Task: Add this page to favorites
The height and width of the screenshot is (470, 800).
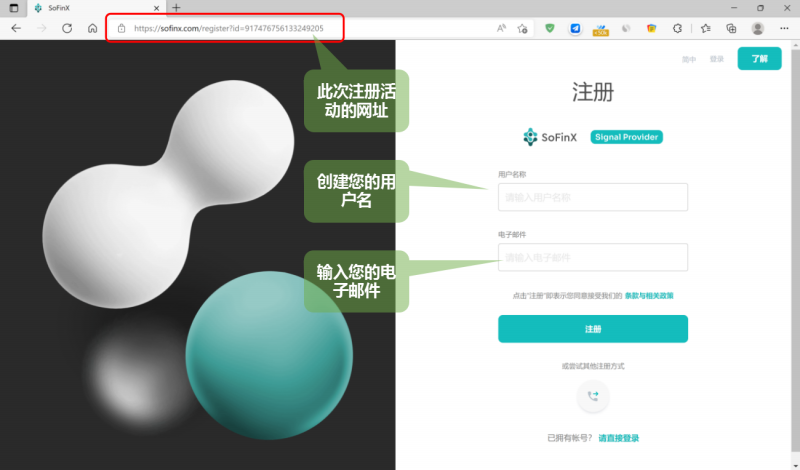Action: [x=522, y=29]
